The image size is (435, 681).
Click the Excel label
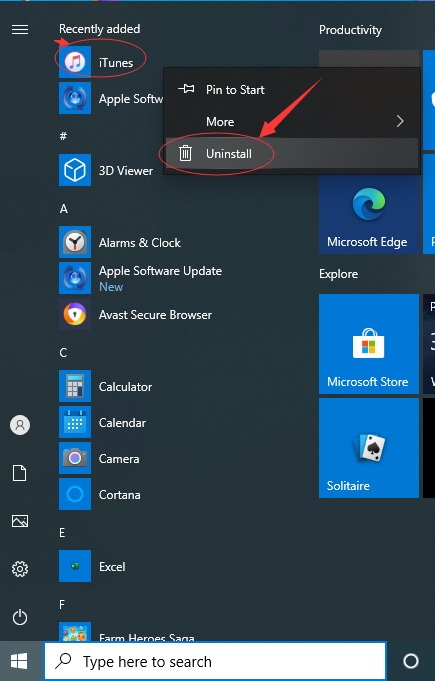tap(112, 567)
